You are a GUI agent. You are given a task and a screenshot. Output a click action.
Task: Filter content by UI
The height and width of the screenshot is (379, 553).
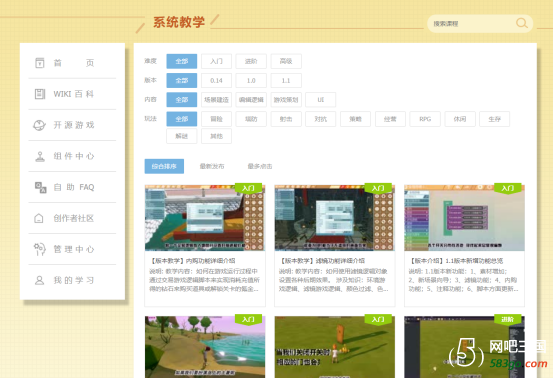coord(320,99)
